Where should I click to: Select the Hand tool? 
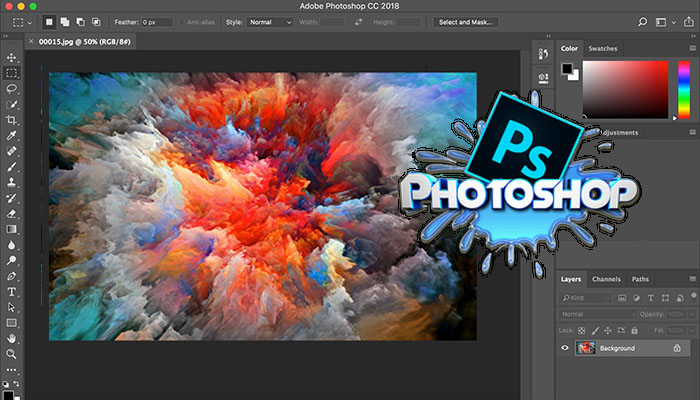[x=12, y=338]
